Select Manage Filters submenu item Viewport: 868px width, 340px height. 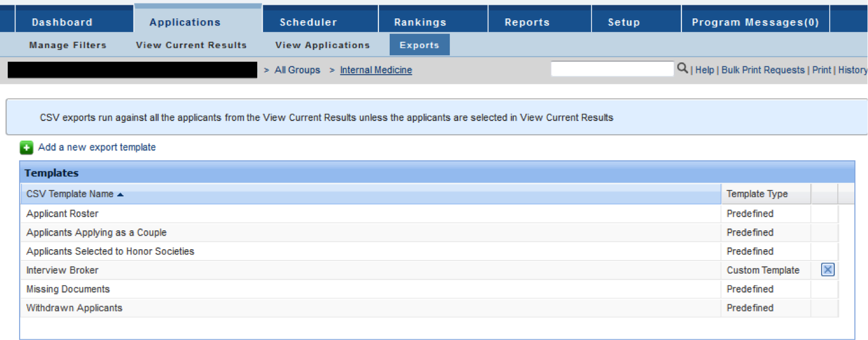coord(68,45)
